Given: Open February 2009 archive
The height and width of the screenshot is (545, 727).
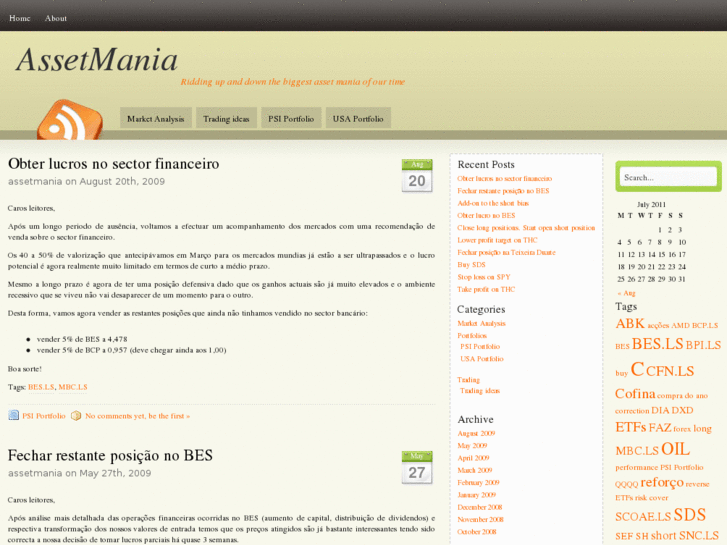Looking at the screenshot, I should (x=478, y=482).
